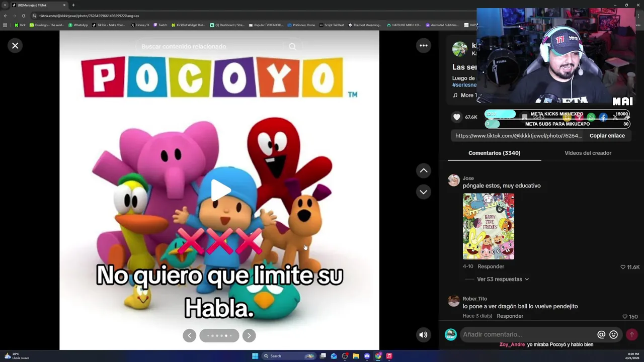This screenshot has height=362, width=644.
Task: Open Chrome from the taskbar
Action: (378, 356)
